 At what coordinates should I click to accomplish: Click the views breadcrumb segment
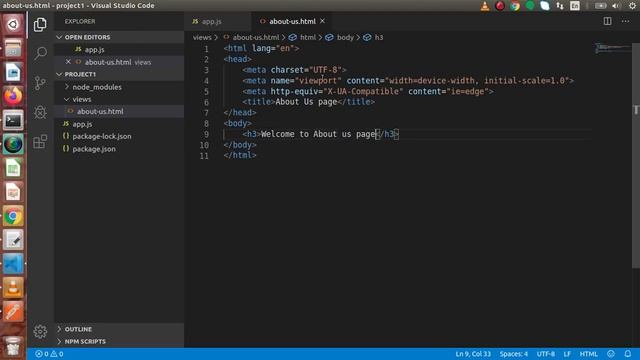click(202, 37)
